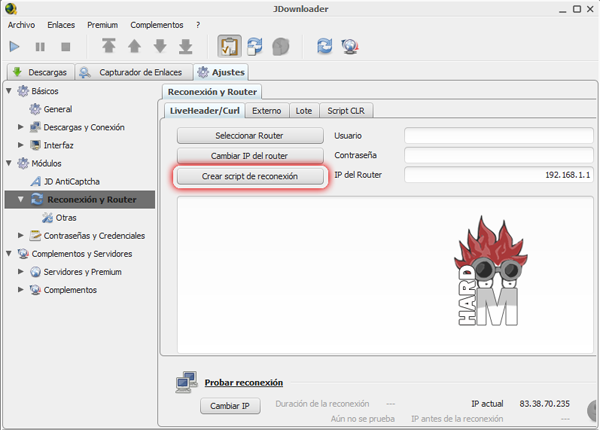
Task: Collapse Reconexión y Router node
Action: pyautogui.click(x=21, y=199)
